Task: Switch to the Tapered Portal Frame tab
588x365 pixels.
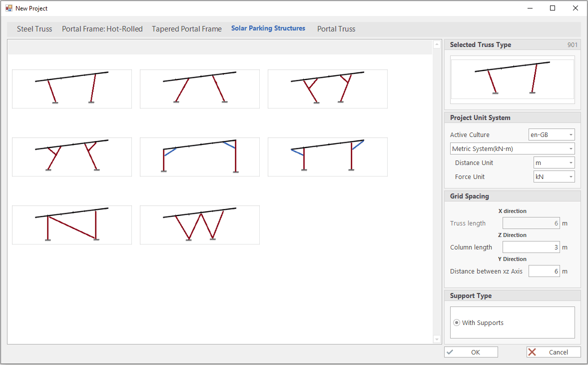Action: (x=187, y=29)
